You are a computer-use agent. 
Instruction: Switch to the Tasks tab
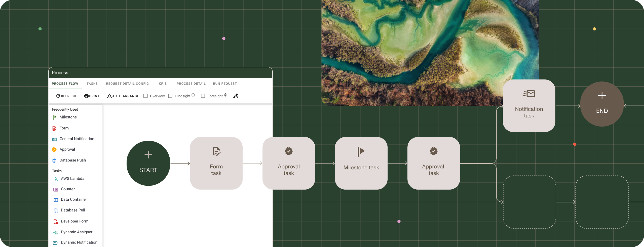92,84
